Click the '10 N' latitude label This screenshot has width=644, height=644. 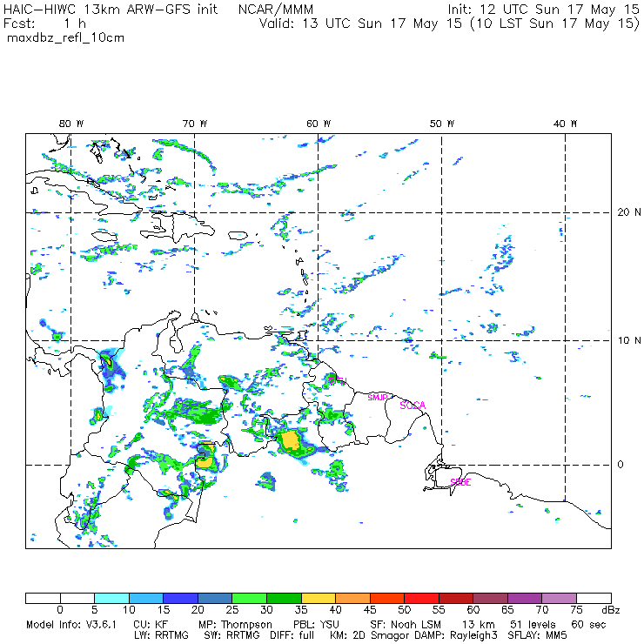(629, 340)
